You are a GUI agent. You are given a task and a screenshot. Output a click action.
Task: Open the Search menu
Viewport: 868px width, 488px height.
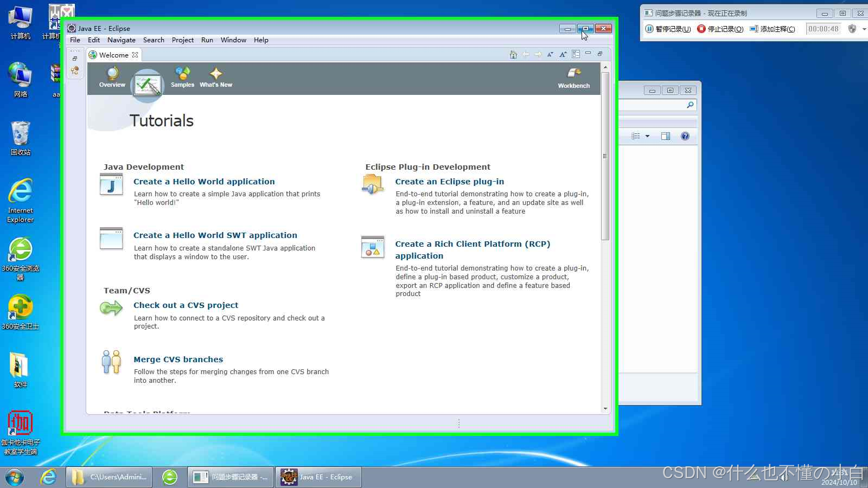(154, 40)
